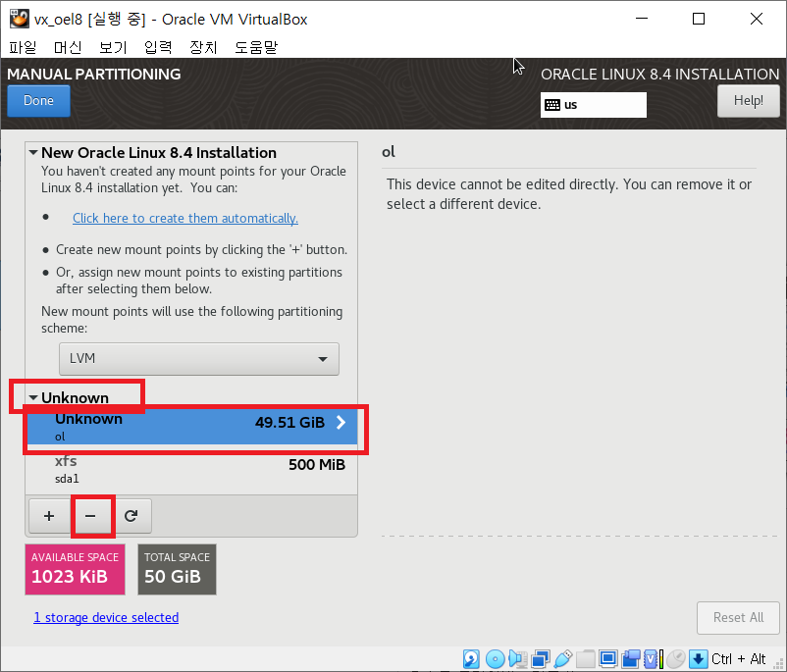Screen dimensions: 787x672
Task: Click the MANUAL PARTITIONING heading
Action: [94, 74]
